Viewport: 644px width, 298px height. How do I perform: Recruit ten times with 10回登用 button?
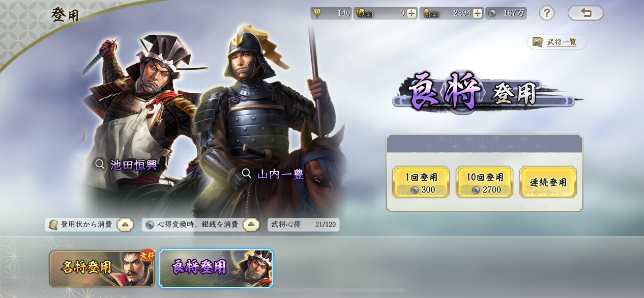pyautogui.click(x=485, y=182)
